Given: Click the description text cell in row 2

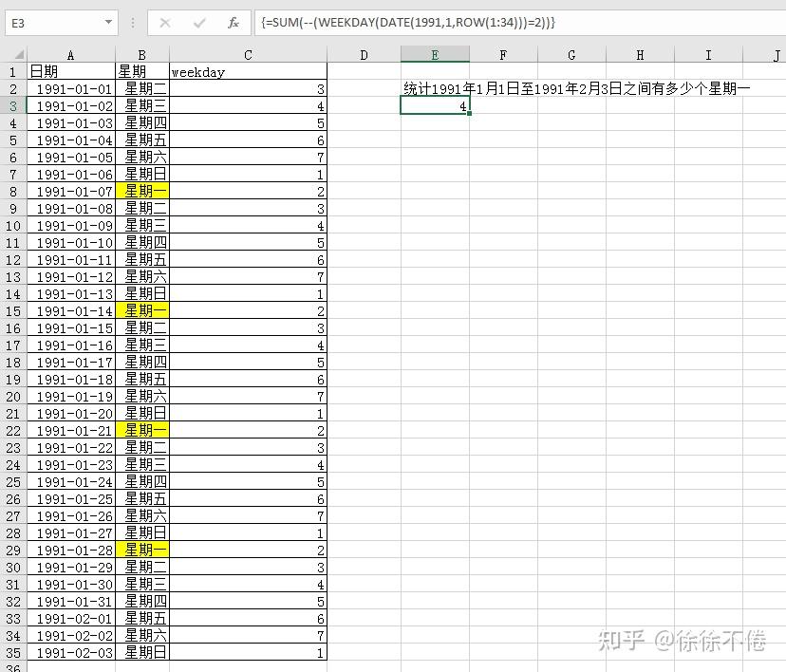Looking at the screenshot, I should click(576, 88).
